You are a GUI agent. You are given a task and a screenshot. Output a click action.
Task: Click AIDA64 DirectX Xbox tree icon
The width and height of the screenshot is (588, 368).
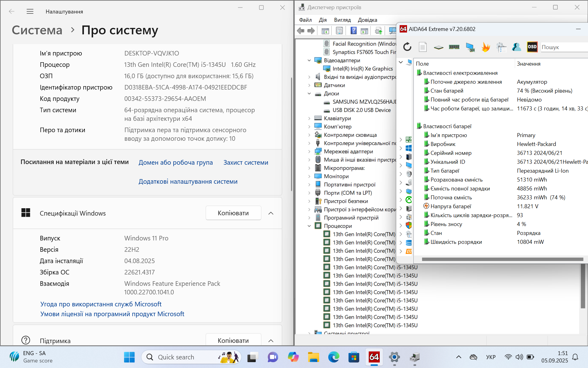pyautogui.click(x=409, y=200)
